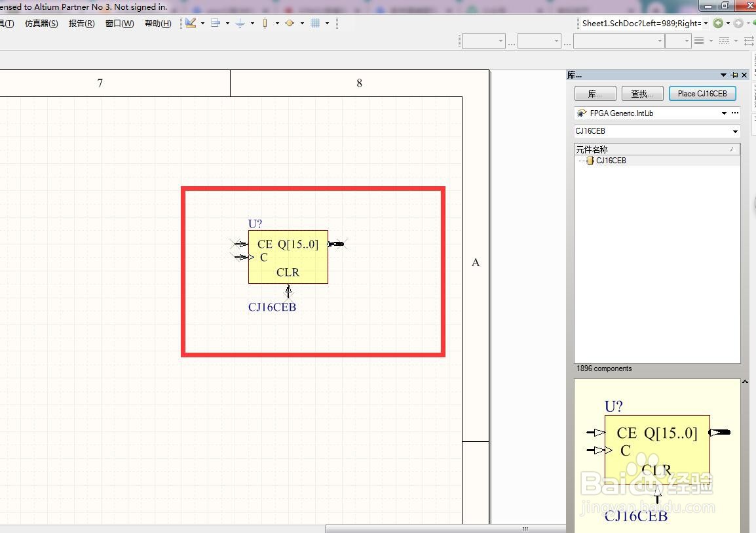756x533 pixels.
Task: Expand the alignment tools dropdown arrow
Action: pos(227,23)
